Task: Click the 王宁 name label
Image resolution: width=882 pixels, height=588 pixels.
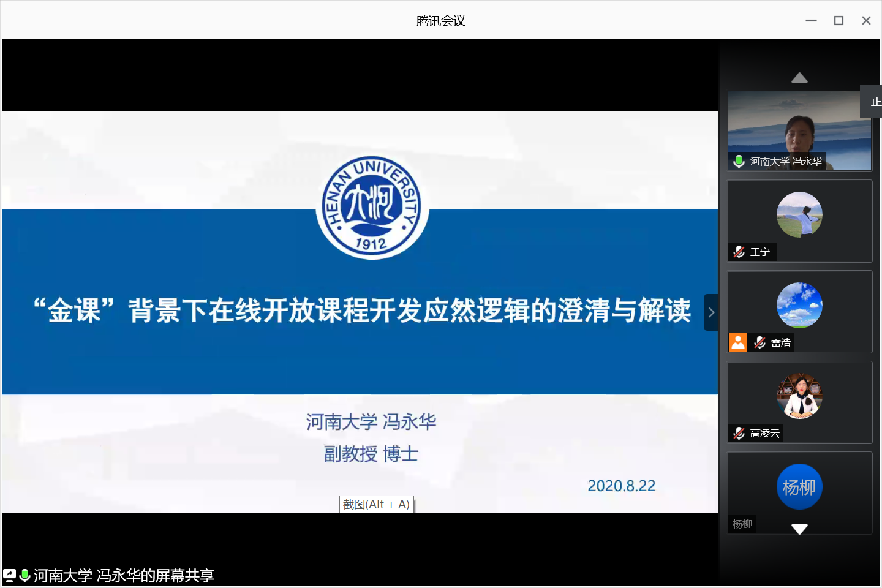Action: (760, 252)
